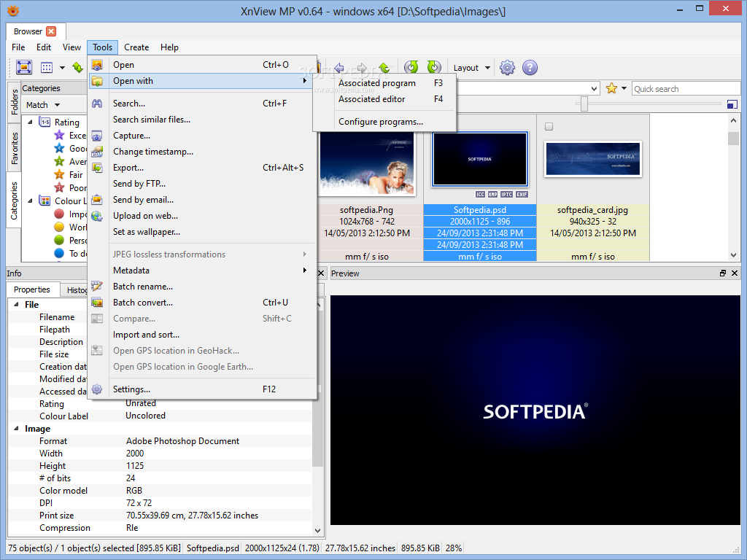The width and height of the screenshot is (747, 560).
Task: Click the rotate clockwise toolbar icon
Action: click(434, 67)
